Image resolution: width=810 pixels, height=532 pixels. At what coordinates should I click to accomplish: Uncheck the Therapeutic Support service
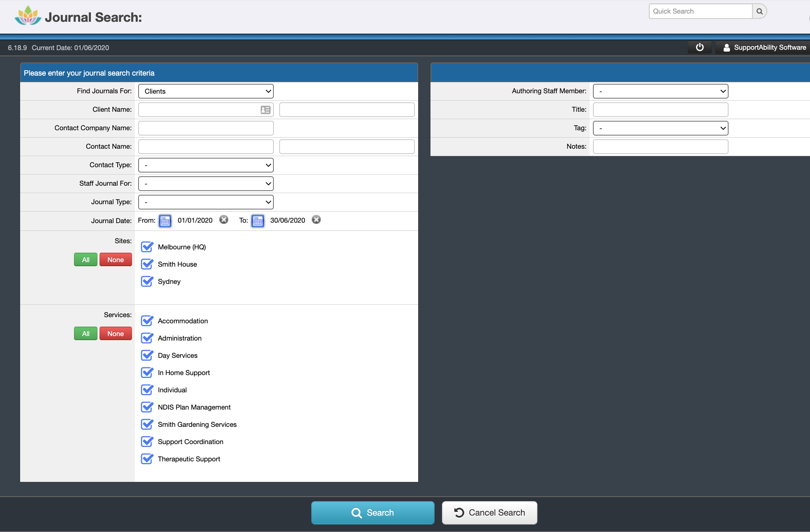(x=147, y=459)
